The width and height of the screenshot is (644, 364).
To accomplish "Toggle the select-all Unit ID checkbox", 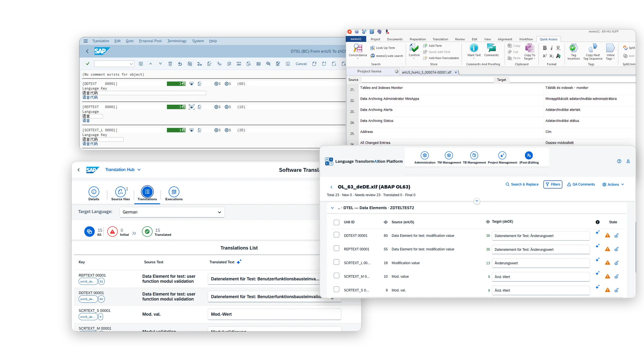I will [336, 222].
